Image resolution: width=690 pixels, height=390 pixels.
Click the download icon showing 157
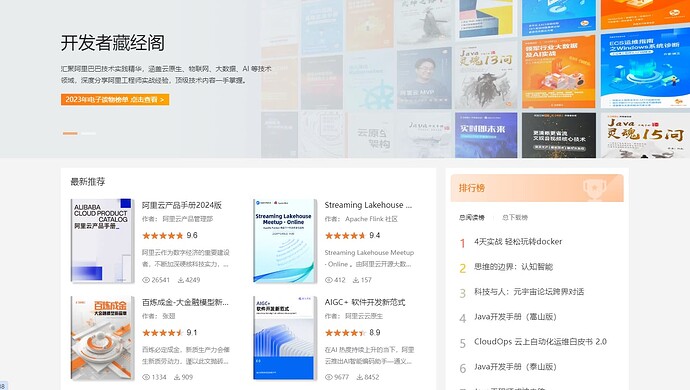(x=356, y=280)
